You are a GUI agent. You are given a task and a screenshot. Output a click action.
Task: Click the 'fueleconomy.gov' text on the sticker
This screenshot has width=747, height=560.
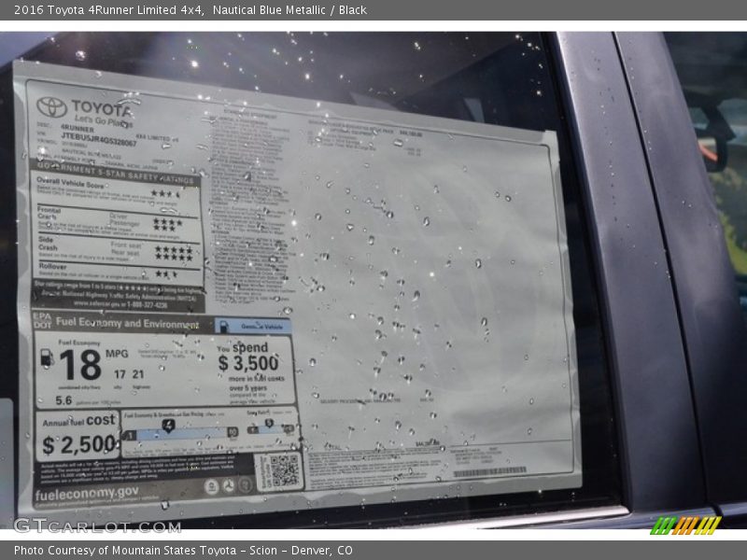[x=87, y=493]
